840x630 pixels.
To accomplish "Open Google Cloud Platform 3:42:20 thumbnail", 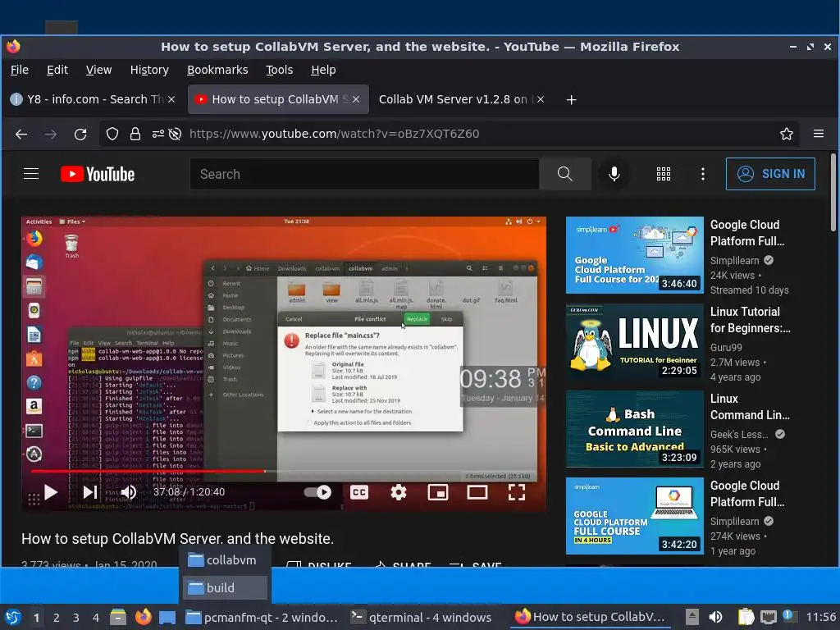I will click(x=635, y=516).
